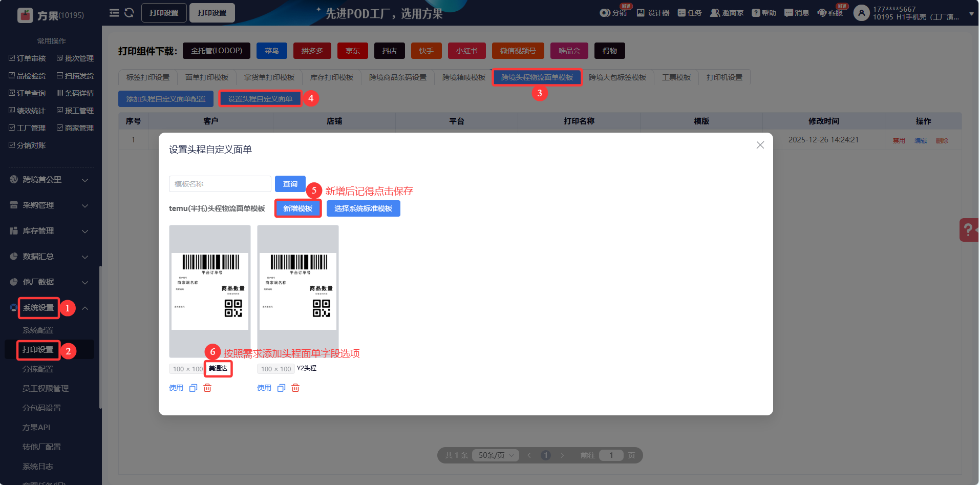
Task: Open 分销对账 shortcut
Action: click(x=27, y=145)
